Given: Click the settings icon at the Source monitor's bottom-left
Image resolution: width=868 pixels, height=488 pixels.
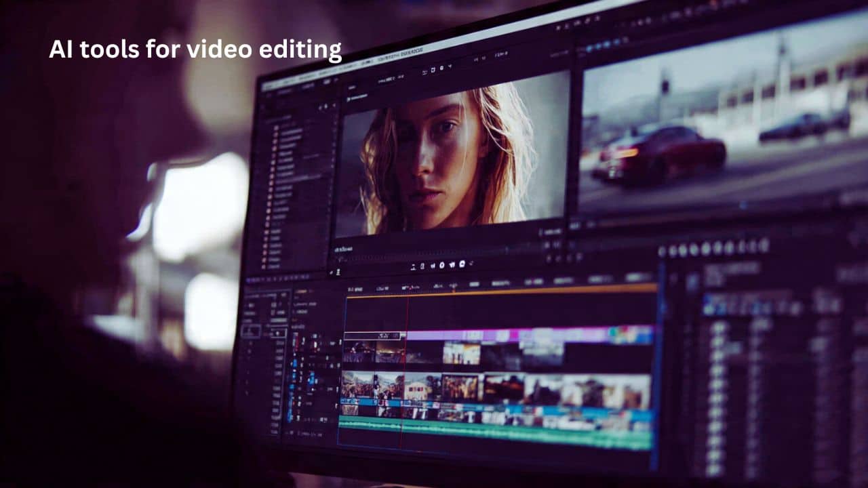Looking at the screenshot, I should pos(337,272).
